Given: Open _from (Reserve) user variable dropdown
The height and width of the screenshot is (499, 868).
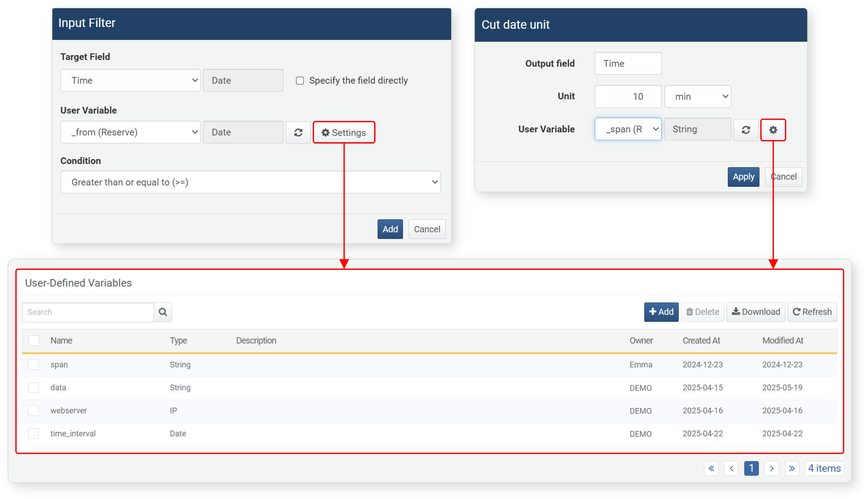Looking at the screenshot, I should point(130,132).
